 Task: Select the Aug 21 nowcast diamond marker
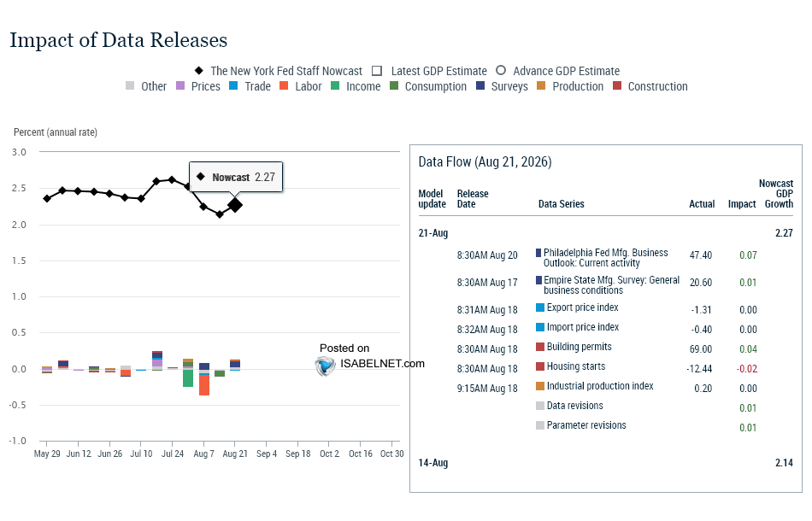pos(235,205)
